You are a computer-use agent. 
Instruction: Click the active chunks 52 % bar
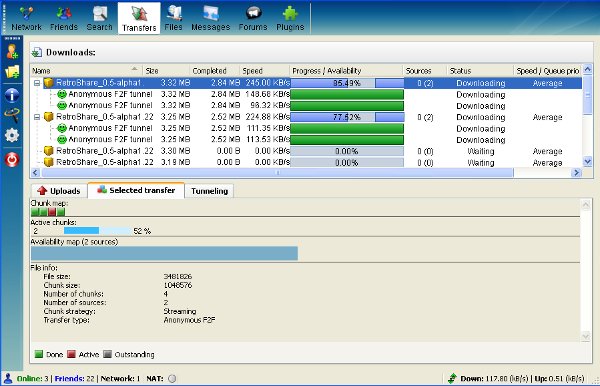[x=98, y=231]
